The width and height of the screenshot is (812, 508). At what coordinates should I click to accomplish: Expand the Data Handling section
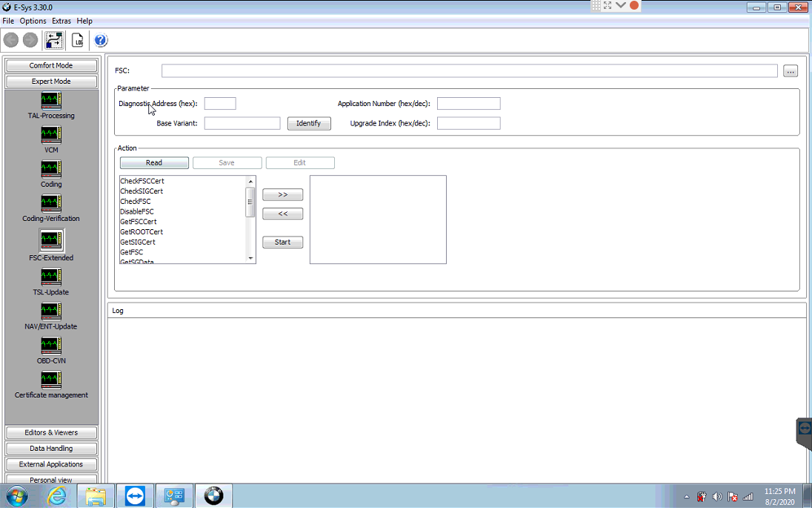tap(50, 449)
